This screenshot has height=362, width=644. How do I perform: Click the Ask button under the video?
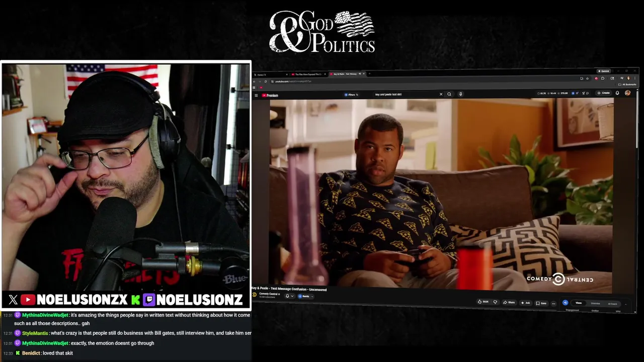(x=525, y=303)
